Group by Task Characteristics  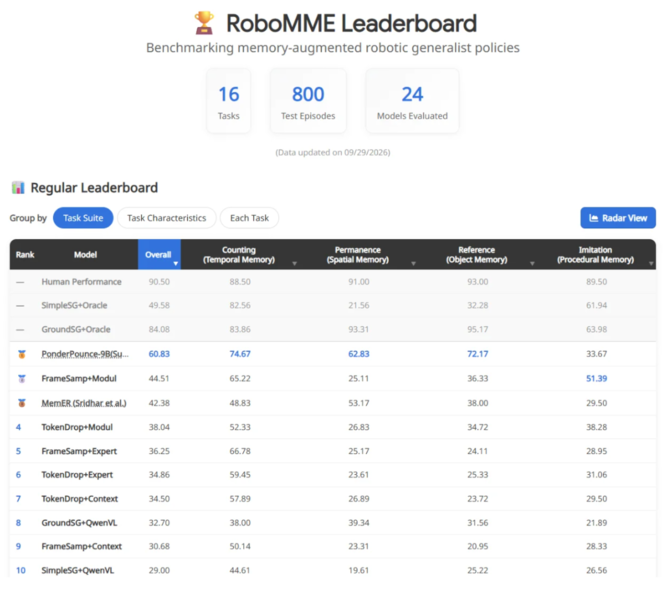coord(167,218)
